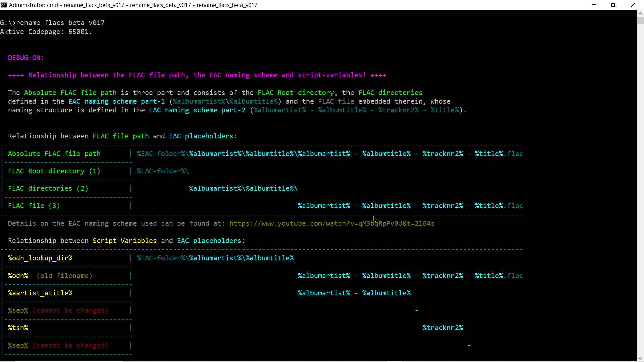
Task: Restore down the cmd window
Action: click(613, 5)
